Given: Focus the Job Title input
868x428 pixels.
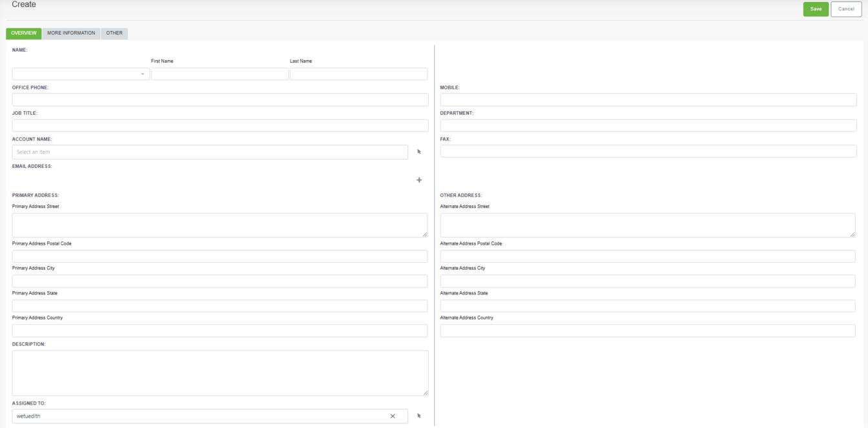Looking at the screenshot, I should coord(220,125).
